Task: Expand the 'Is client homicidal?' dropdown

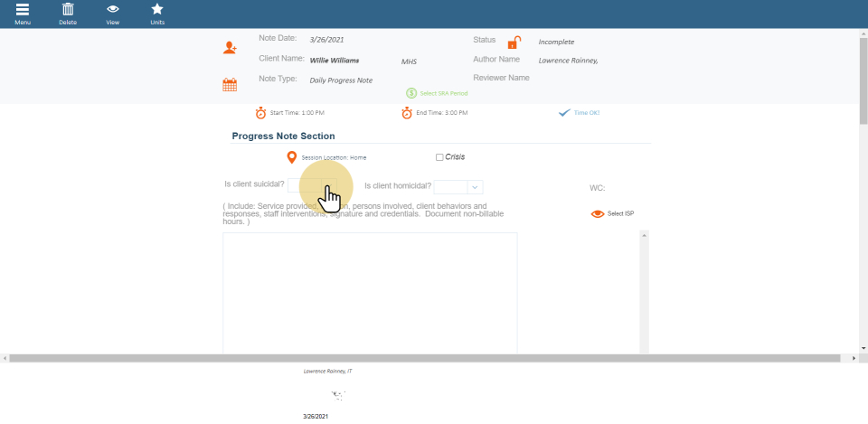Action: coord(475,187)
